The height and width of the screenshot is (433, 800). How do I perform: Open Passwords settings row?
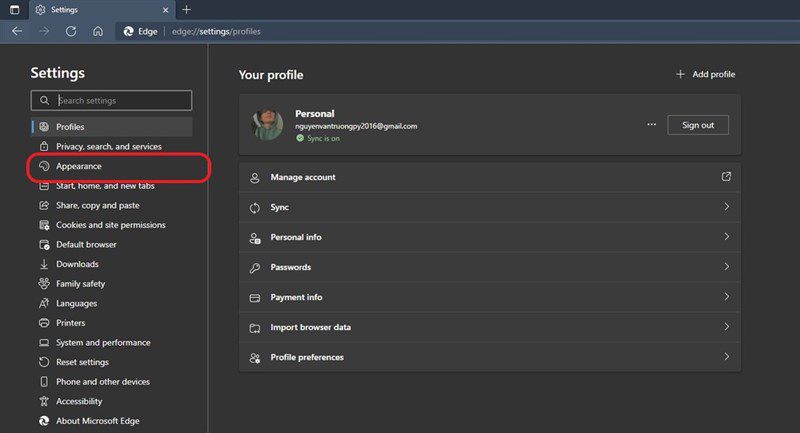click(490, 267)
